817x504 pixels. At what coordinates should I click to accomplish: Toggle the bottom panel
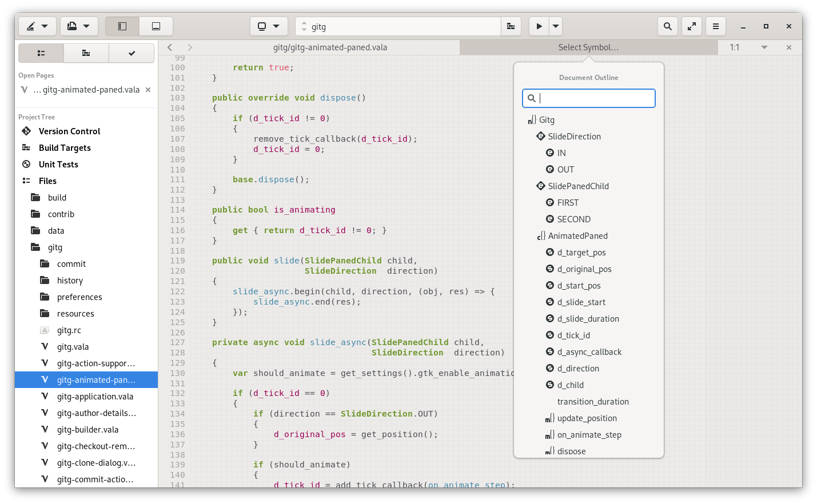pyautogui.click(x=156, y=26)
